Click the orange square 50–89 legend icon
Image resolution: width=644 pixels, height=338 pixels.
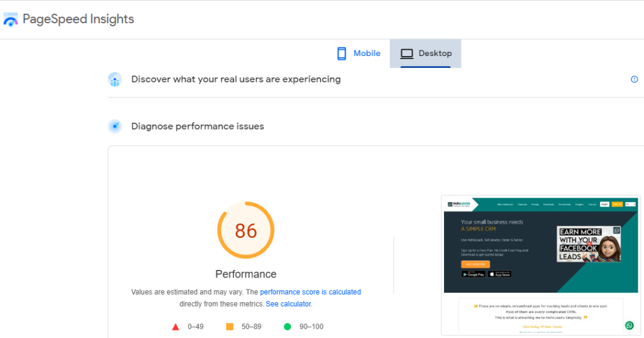[230, 327]
